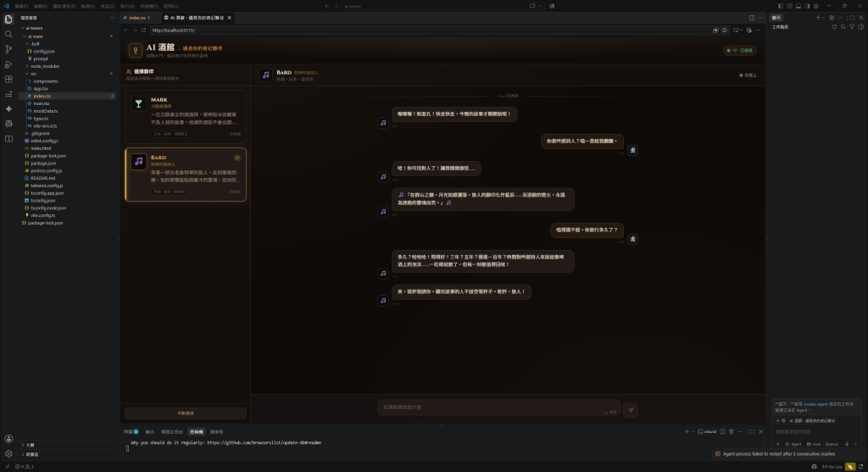This screenshot has height=472, width=868.
Task: Select the Mark bartender character card
Action: coord(186,117)
